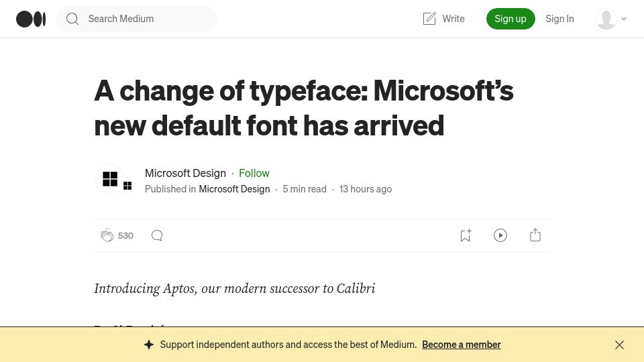Select the 5 min read text

[305, 189]
